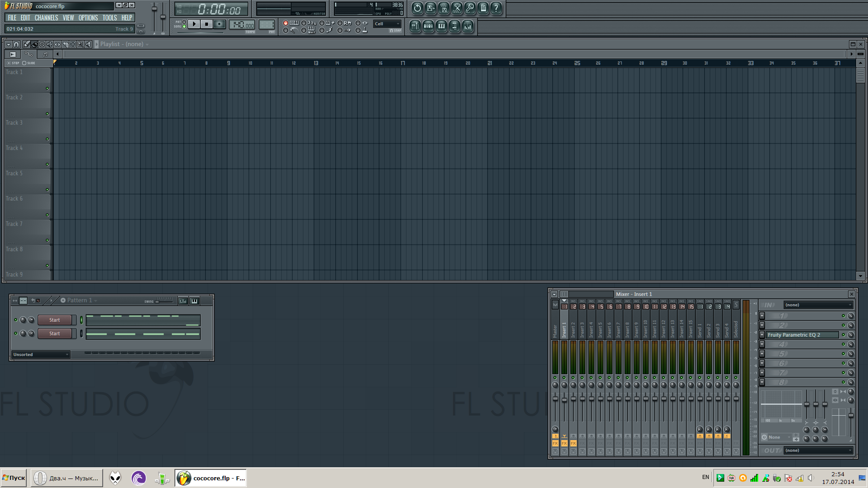Open the project info page icon
Screen dimensions: 868x488
[483, 8]
